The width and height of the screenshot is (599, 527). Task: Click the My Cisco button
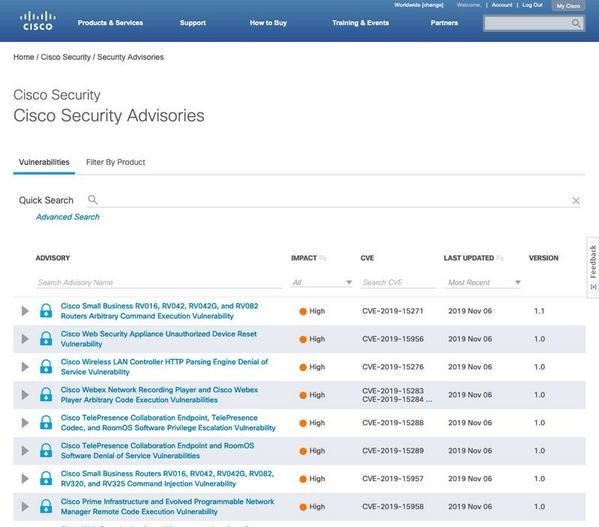click(568, 6)
